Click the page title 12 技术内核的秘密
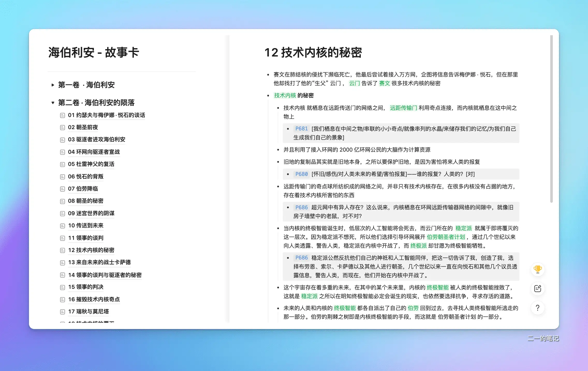The image size is (588, 371). point(313,52)
